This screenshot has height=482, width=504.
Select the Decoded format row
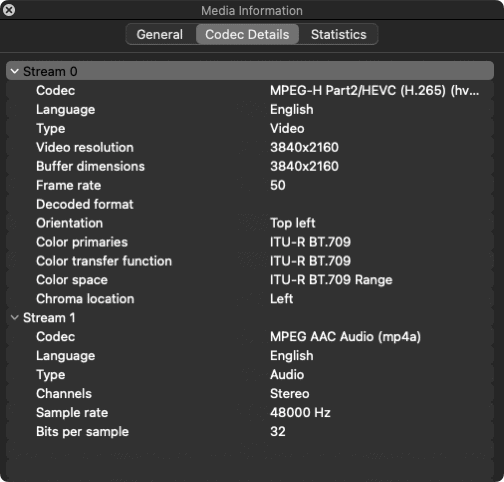(x=250, y=204)
